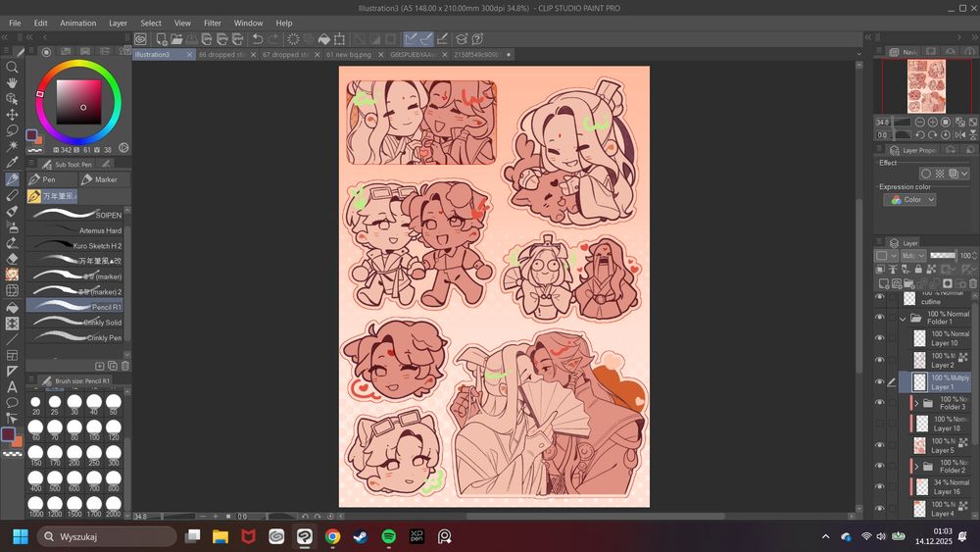Select the Pen tool in the toolbox
Viewport: 980px width, 552px height.
12,178
